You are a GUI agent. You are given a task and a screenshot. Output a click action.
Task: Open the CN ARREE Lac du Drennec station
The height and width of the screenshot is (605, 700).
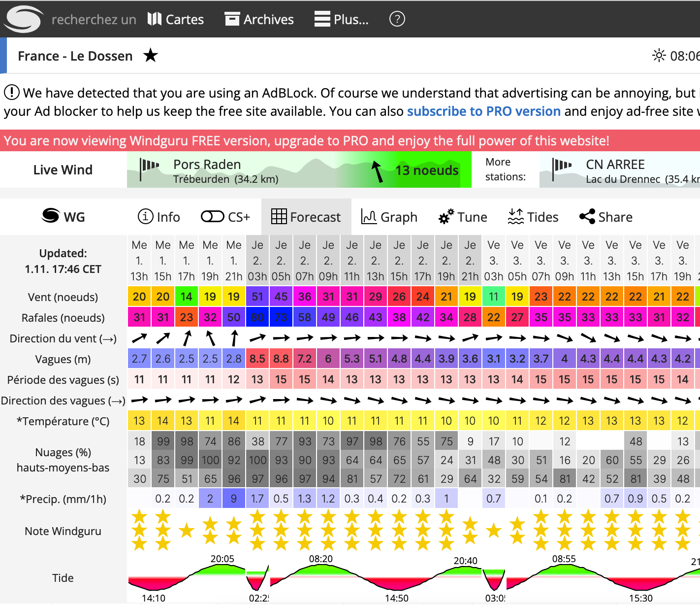point(620,169)
